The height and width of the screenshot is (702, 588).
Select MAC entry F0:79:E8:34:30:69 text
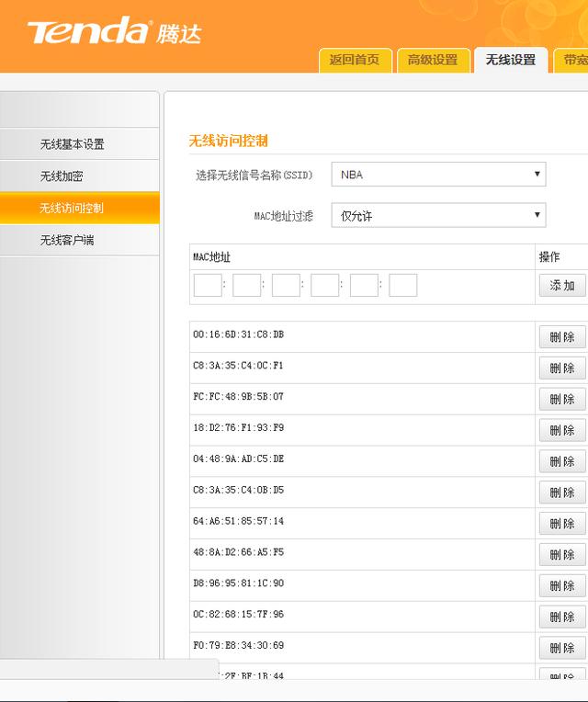coord(239,645)
